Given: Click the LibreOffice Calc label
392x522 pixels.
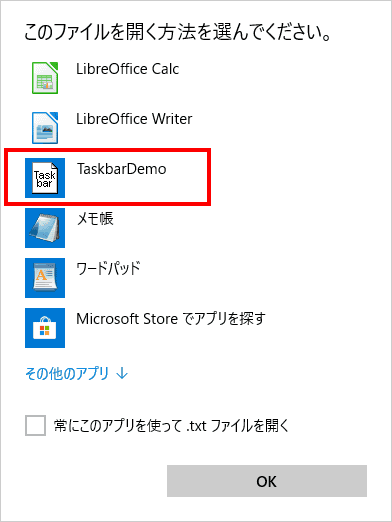Looking at the screenshot, I should (x=128, y=69).
